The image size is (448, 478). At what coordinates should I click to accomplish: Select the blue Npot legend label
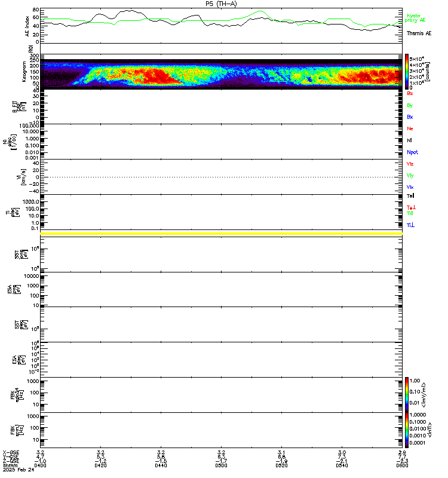(412, 152)
